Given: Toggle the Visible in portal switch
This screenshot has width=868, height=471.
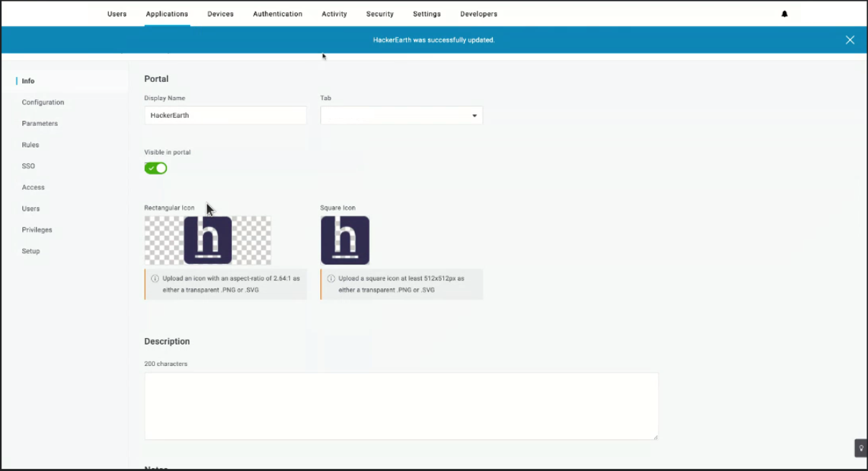Looking at the screenshot, I should click(155, 168).
